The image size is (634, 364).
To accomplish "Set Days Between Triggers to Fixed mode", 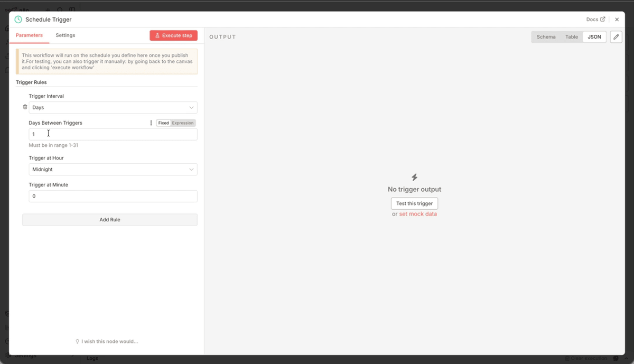I will pos(163,123).
